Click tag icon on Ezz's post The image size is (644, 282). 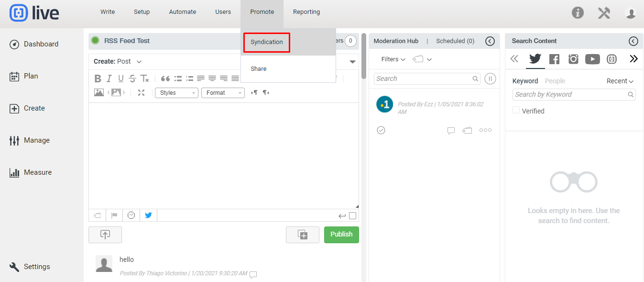tap(467, 130)
